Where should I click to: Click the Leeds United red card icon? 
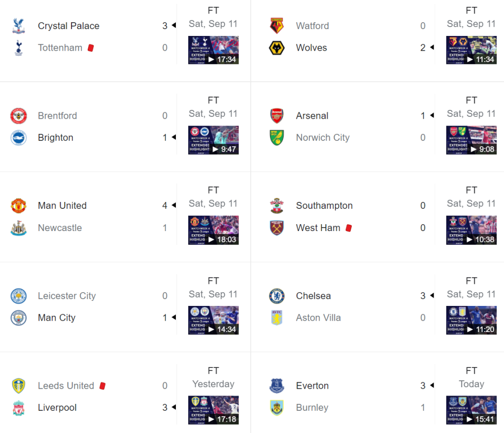[x=102, y=386]
